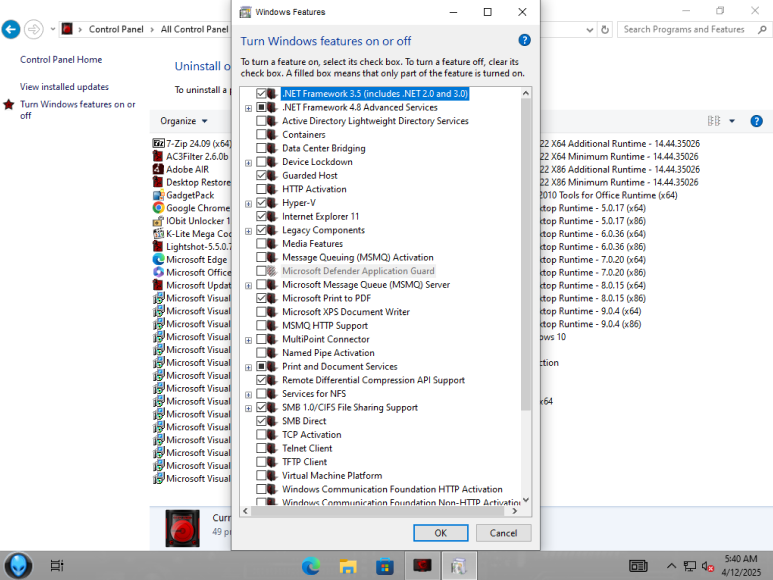This screenshot has width=773, height=580.
Task: Expand SMB 1.0/CIFS File Sharing Support
Action: click(248, 408)
